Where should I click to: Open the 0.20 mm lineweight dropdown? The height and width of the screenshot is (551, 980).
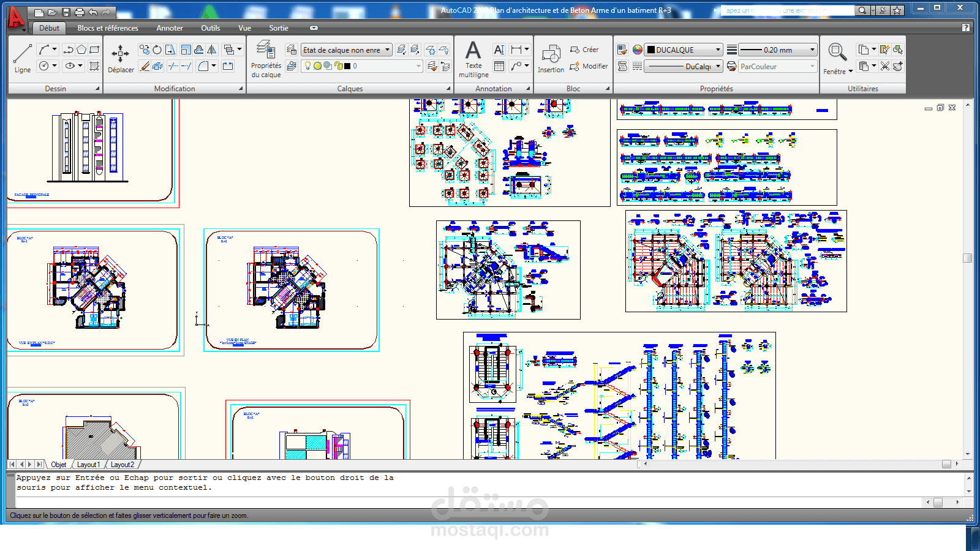[x=813, y=50]
